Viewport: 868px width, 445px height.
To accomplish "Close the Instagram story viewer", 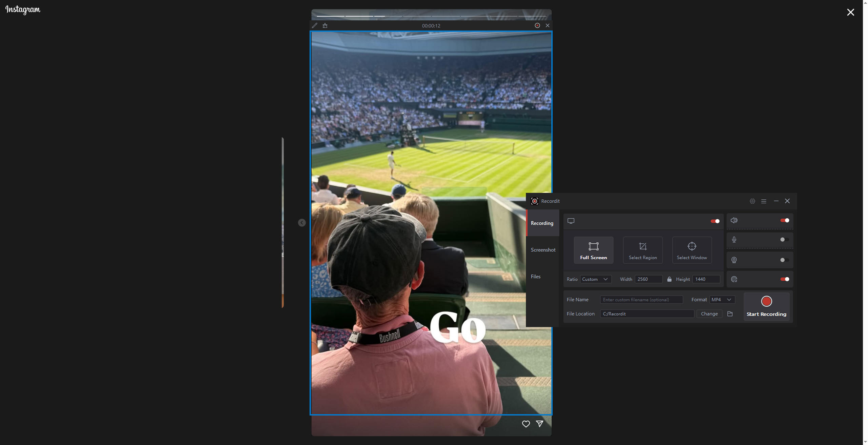I will 850,12.
